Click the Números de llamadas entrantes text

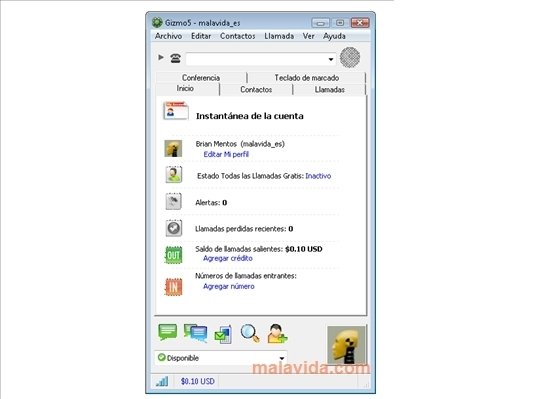click(246, 276)
